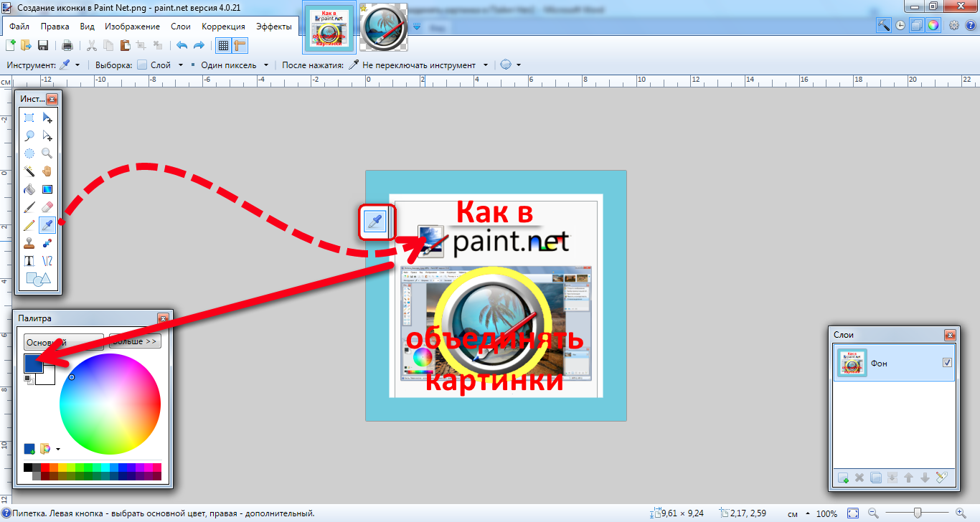The height and width of the screenshot is (522, 980).
Task: Click the Redo arrow icon
Action: (199, 45)
